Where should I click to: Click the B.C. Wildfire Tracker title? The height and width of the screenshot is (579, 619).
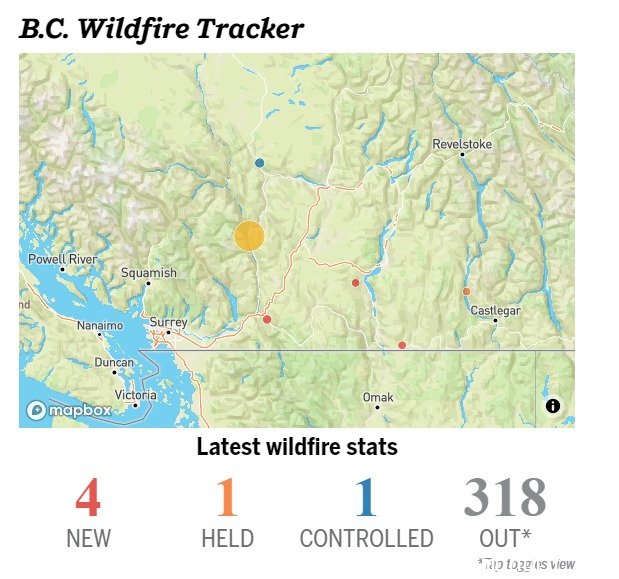[161, 29]
